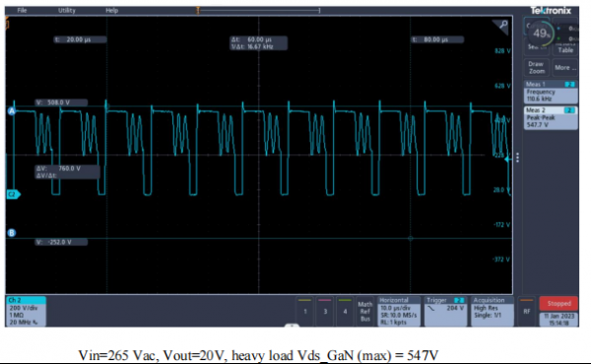The width and height of the screenshot is (591, 364).
Task: Click the trigger level arrow at right edge
Action: pos(508,159)
